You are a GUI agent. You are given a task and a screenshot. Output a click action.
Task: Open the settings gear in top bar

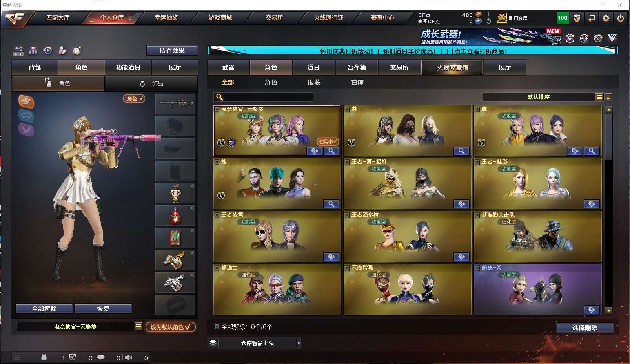pos(606,18)
